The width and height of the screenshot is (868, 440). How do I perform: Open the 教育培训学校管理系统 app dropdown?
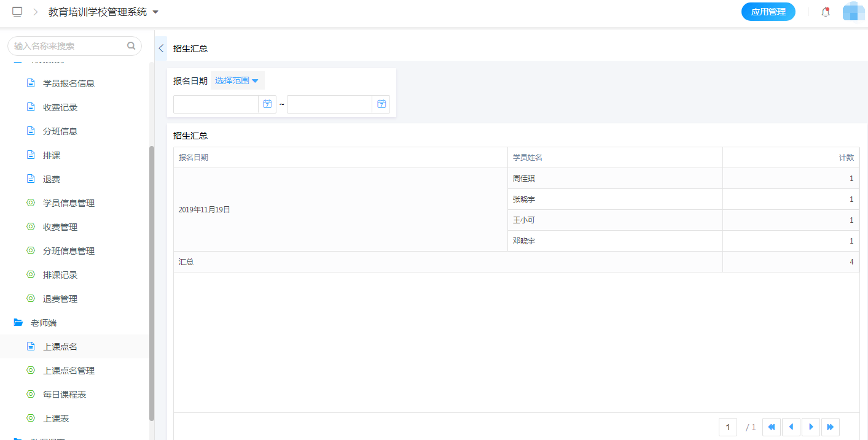pyautogui.click(x=103, y=12)
